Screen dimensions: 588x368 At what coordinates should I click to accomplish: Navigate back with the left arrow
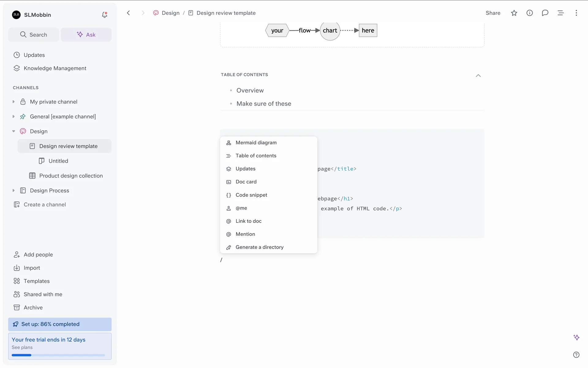click(x=129, y=13)
